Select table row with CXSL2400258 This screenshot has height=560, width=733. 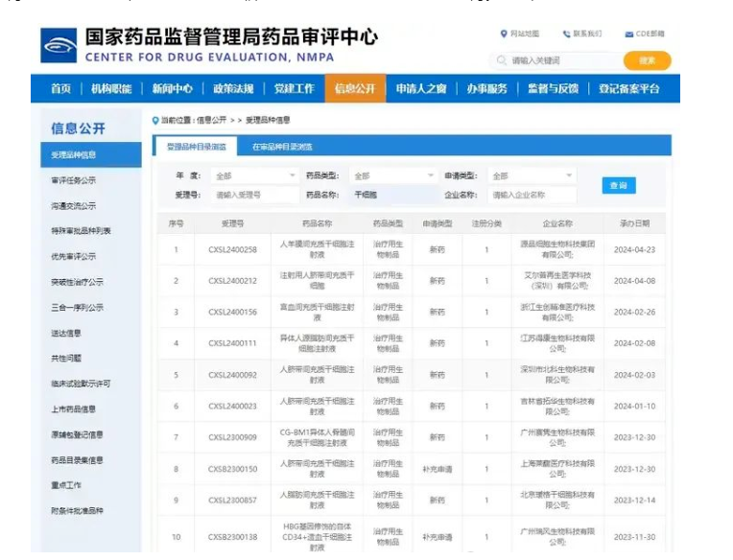point(414,250)
